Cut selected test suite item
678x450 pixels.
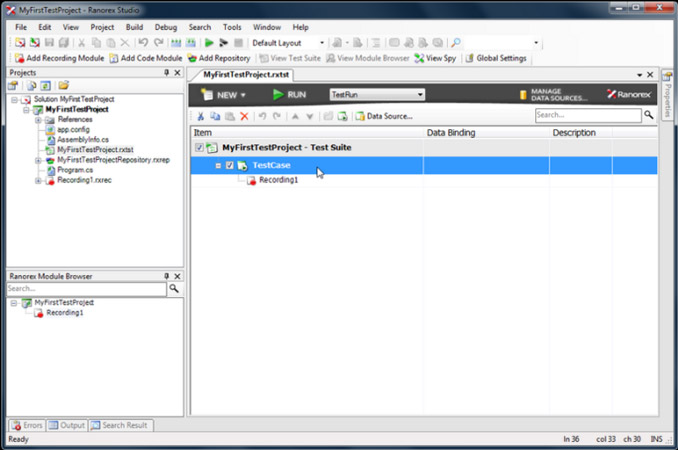[201, 116]
